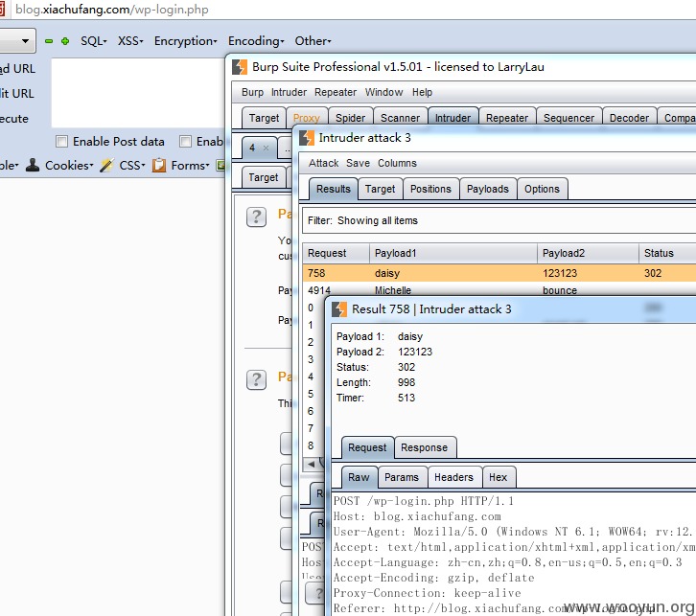
Task: Open the Burp menu
Action: click(252, 92)
